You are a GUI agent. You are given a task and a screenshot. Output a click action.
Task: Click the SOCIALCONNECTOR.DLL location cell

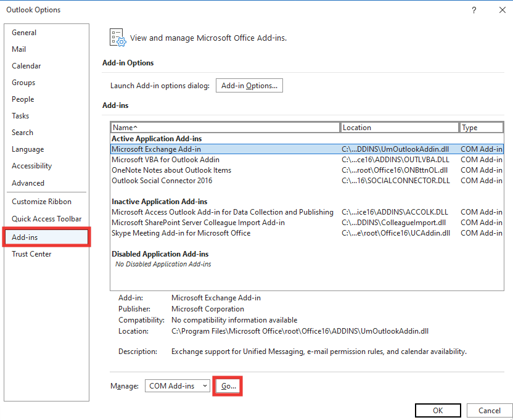pos(396,180)
